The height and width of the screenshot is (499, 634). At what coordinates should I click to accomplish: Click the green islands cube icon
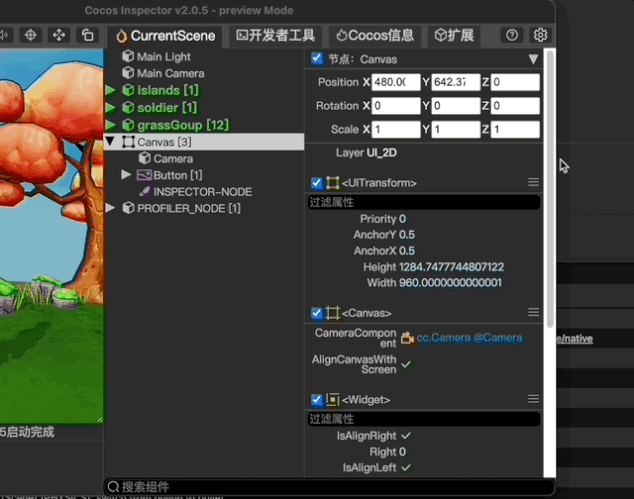[128, 90]
